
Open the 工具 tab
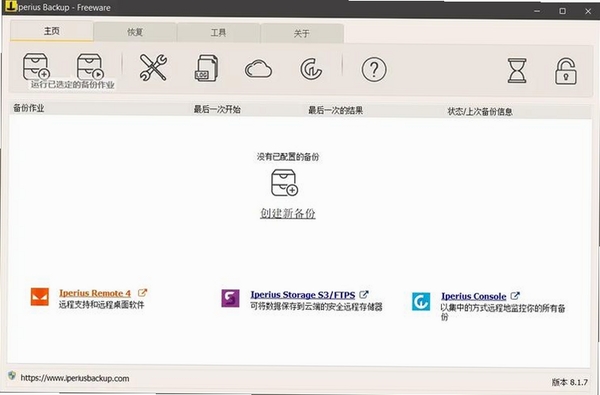point(218,33)
